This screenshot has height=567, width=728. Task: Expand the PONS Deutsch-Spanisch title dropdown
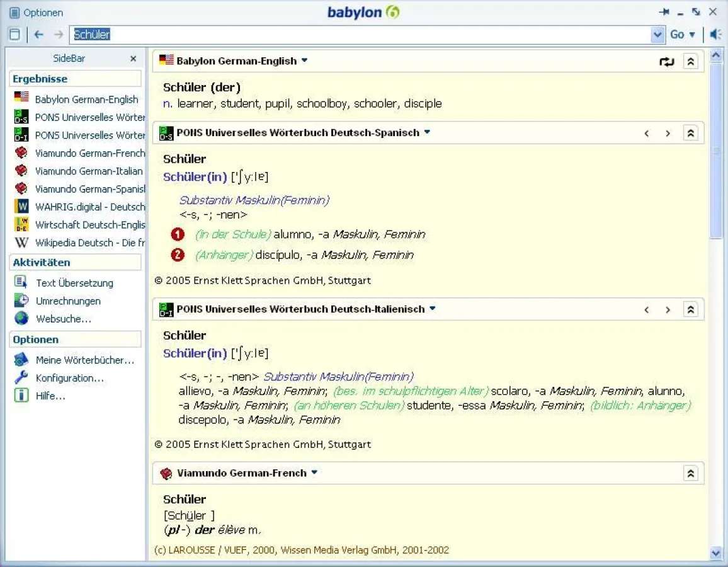(x=427, y=132)
